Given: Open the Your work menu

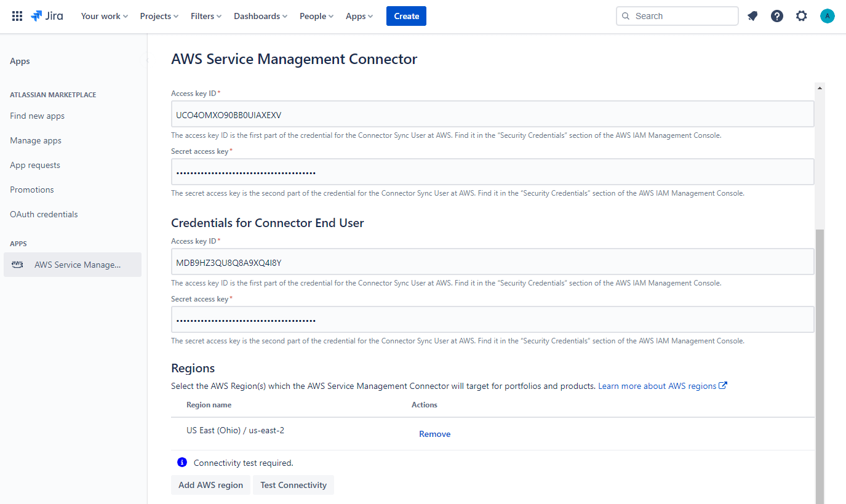Looking at the screenshot, I should (x=103, y=16).
